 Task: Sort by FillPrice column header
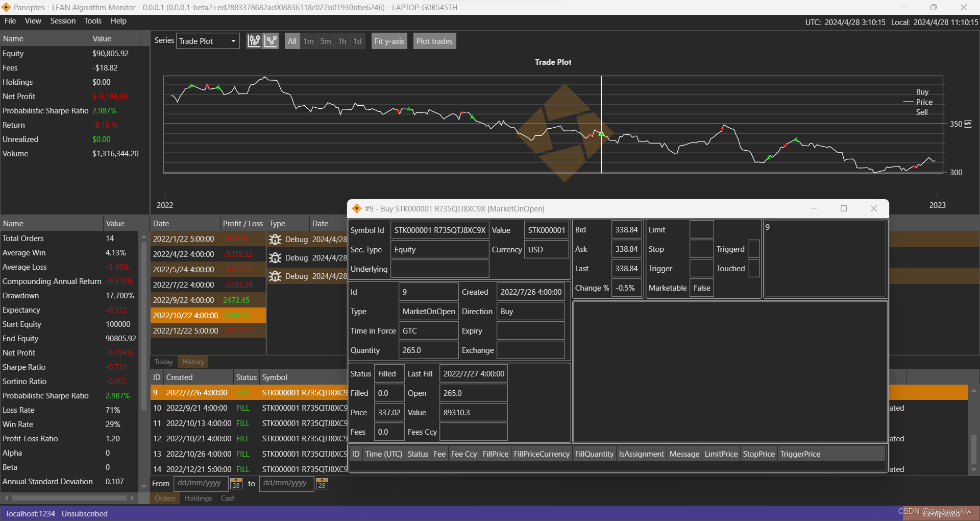[x=496, y=454]
